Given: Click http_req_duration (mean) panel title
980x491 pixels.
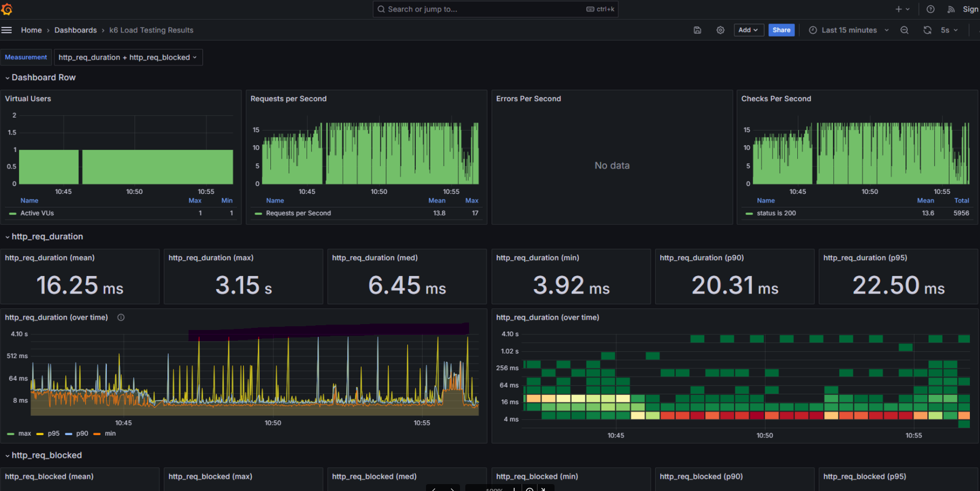Looking at the screenshot, I should coord(50,258).
